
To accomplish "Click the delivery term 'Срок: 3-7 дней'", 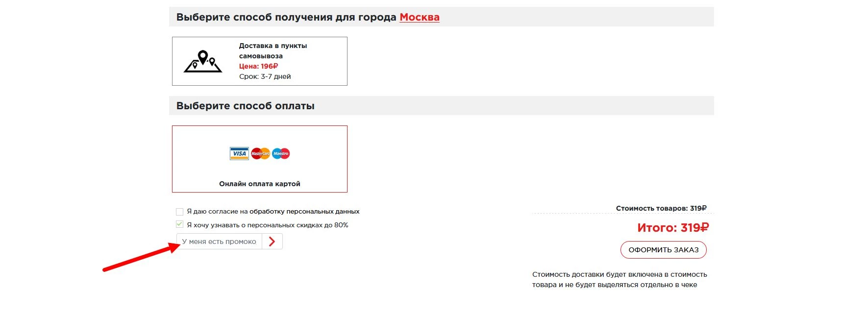I will tap(265, 76).
